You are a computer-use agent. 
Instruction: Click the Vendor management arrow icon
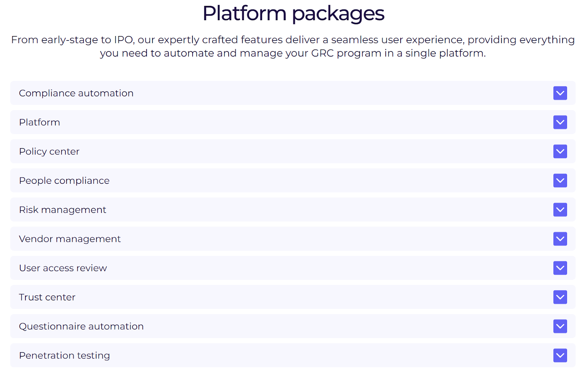[x=560, y=239]
